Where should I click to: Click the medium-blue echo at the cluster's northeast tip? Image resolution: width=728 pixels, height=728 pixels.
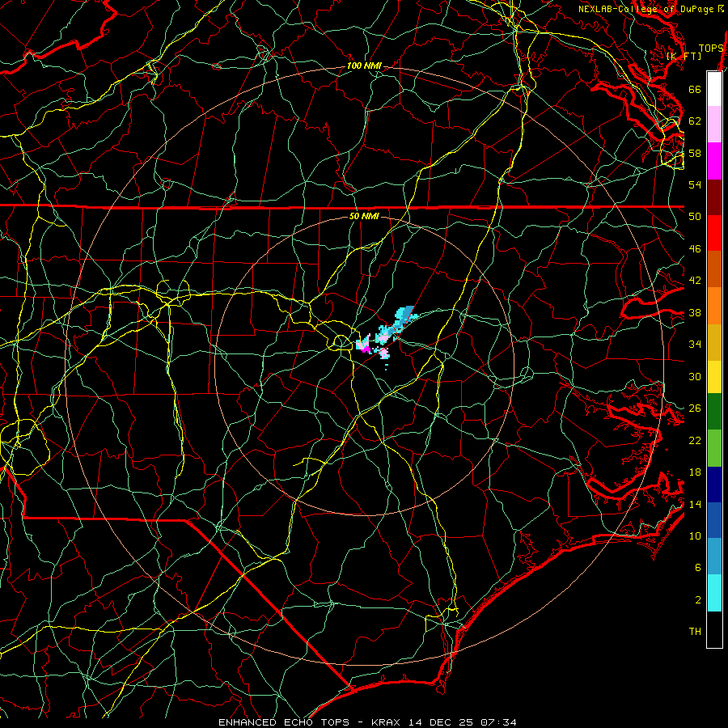[407, 313]
